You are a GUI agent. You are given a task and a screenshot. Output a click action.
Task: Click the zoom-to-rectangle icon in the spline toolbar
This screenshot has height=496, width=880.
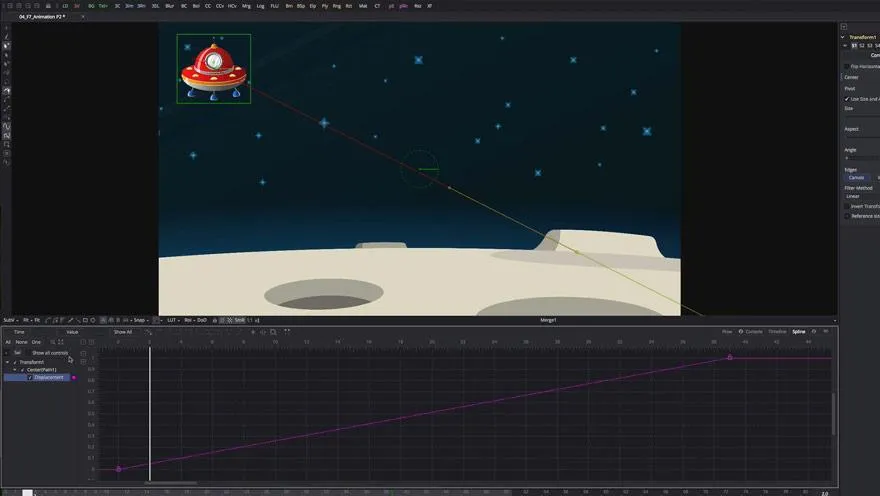point(273,332)
